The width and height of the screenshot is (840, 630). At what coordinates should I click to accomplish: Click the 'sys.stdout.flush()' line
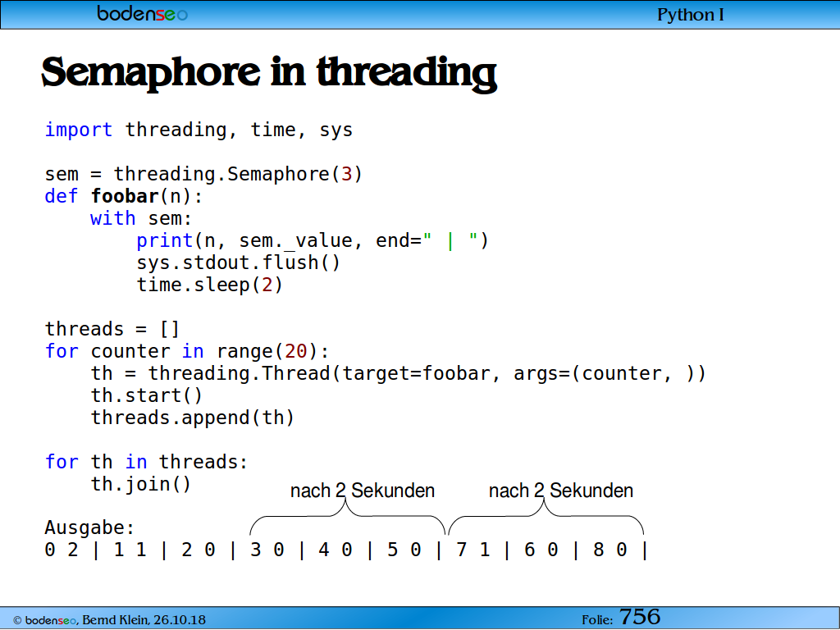coord(239,262)
